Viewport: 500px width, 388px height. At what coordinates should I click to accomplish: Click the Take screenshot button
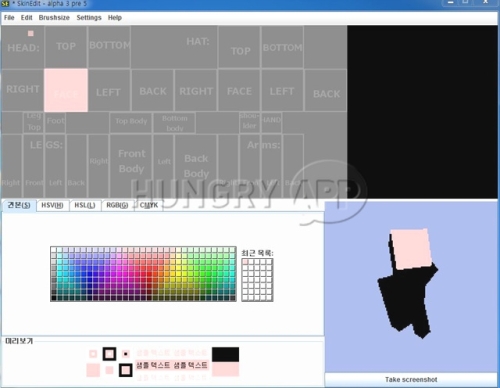pos(411,380)
